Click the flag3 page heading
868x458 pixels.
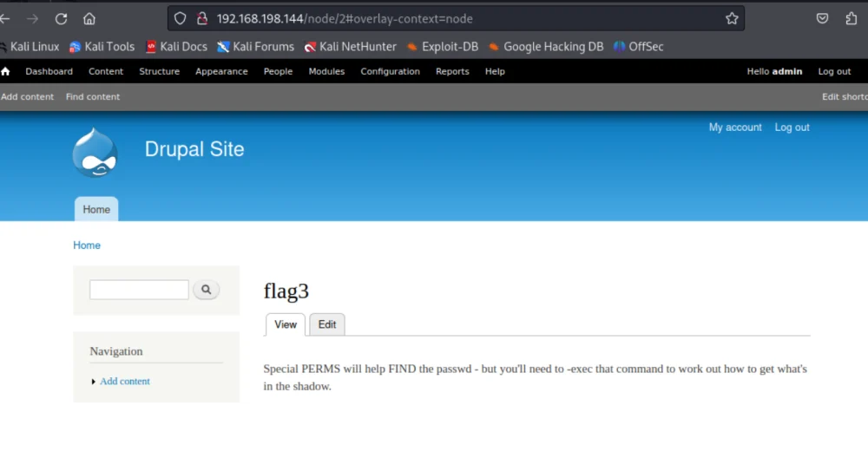(286, 291)
